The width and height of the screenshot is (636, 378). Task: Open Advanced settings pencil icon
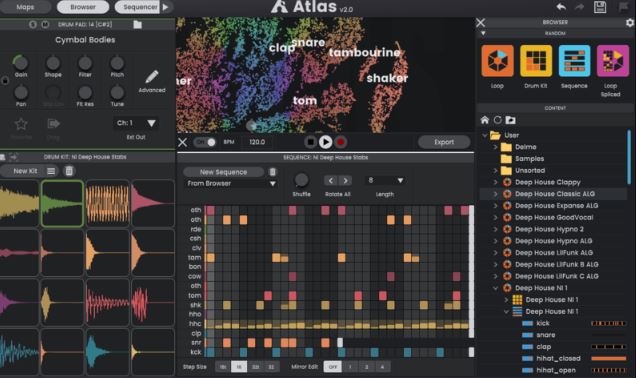click(152, 77)
